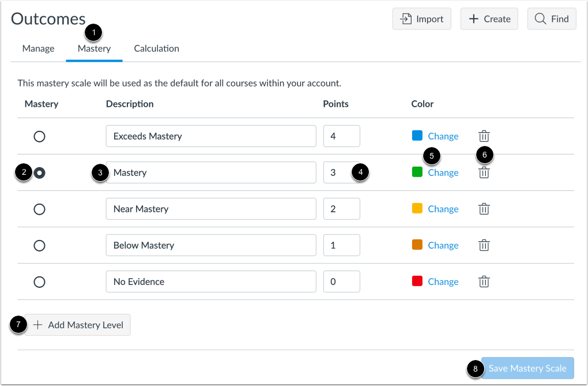Image resolution: width=588 pixels, height=386 pixels.
Task: Click Save Mastery Scale
Action: click(x=527, y=368)
